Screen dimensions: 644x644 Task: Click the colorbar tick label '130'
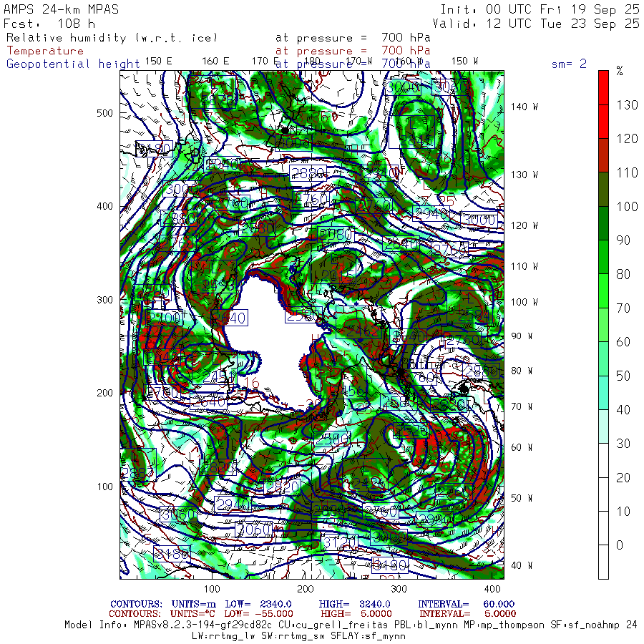click(x=627, y=105)
